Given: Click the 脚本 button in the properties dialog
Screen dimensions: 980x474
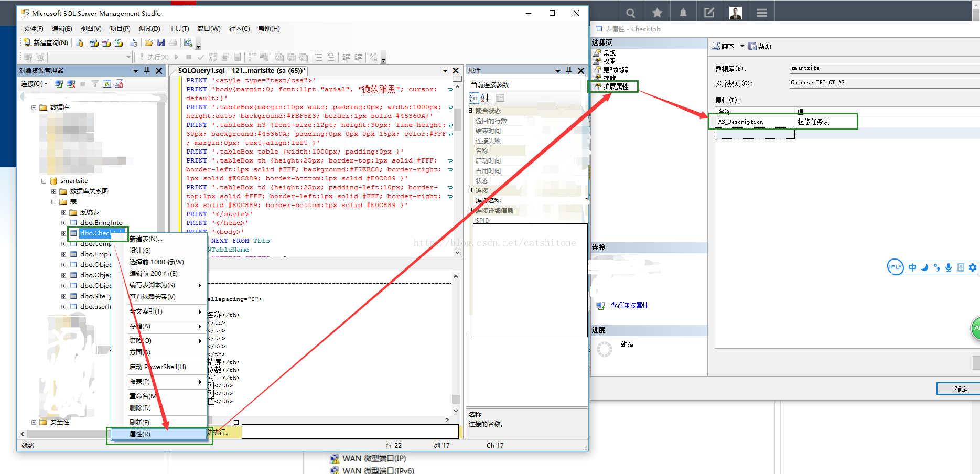Looking at the screenshot, I should click(x=724, y=46).
